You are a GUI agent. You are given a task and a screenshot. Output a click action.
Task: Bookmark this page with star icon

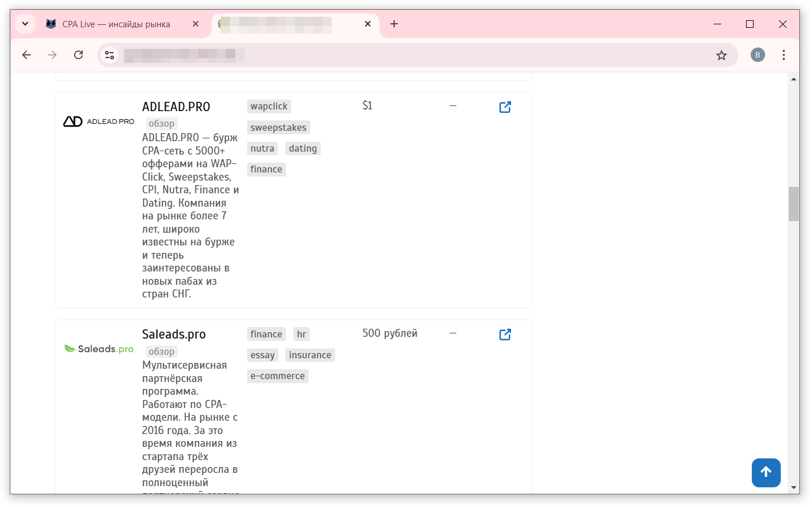[x=721, y=55]
